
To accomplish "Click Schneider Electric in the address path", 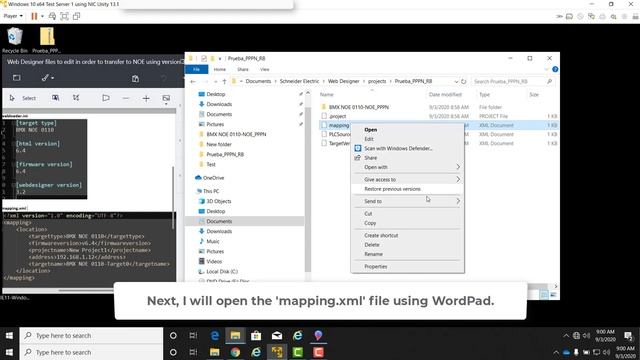I will click(x=299, y=81).
